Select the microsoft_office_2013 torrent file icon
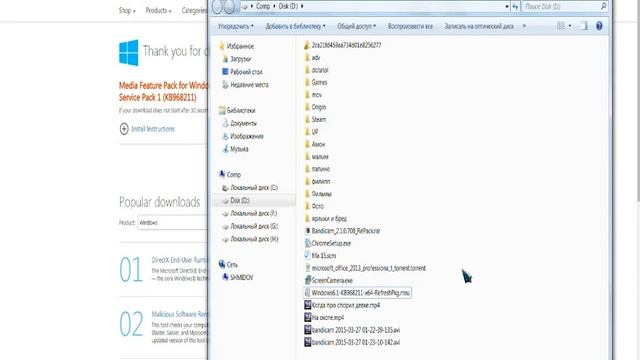 pyautogui.click(x=307, y=268)
